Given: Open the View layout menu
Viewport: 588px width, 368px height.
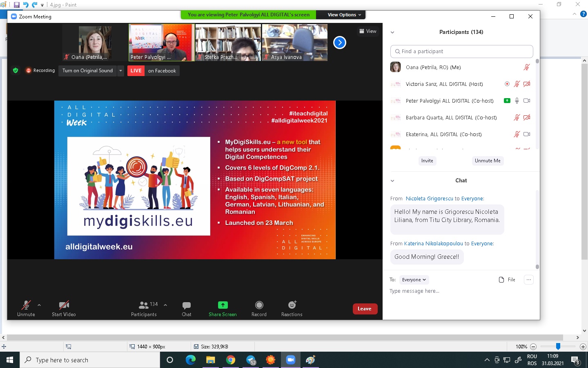Looking at the screenshot, I should (368, 31).
